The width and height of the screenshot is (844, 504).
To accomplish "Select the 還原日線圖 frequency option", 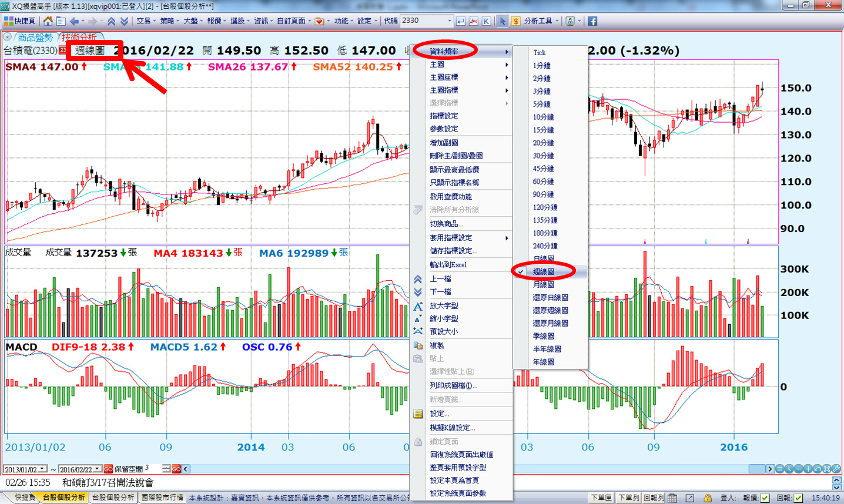I will click(551, 297).
